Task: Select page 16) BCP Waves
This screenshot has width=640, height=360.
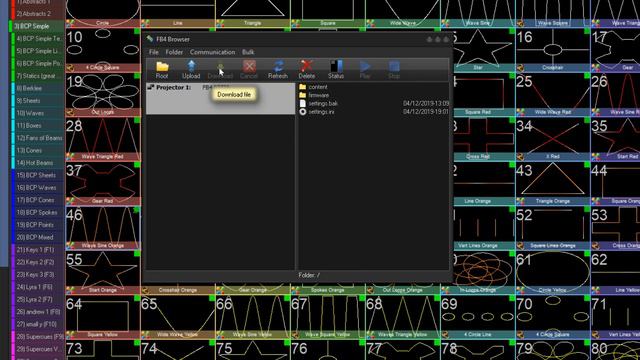Action: (x=38, y=188)
